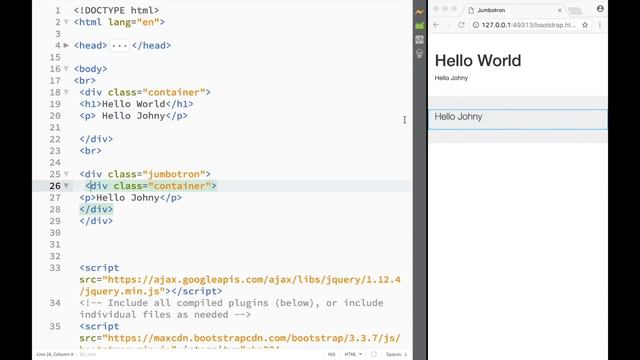Toggle the Spaces indentation setting
The image size is (640, 360).
pos(396,354)
